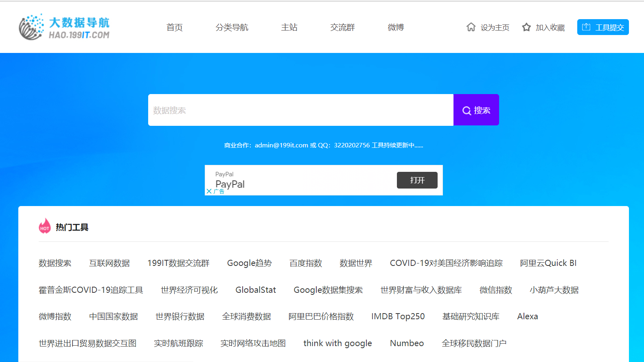Open 小葫芦大数据 link

pos(554,290)
